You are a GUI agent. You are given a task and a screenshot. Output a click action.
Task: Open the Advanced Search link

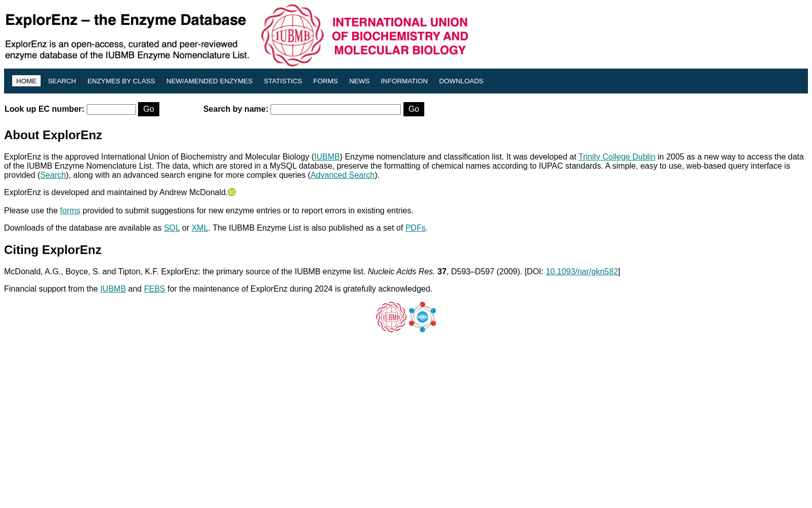point(343,175)
